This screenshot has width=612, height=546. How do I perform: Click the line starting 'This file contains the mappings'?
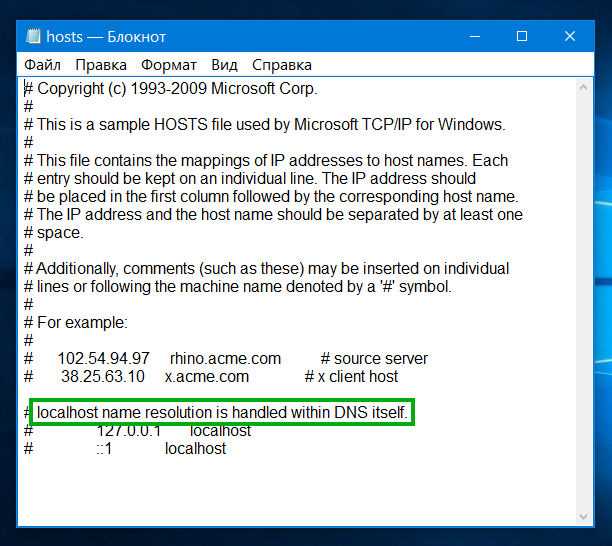(266, 160)
